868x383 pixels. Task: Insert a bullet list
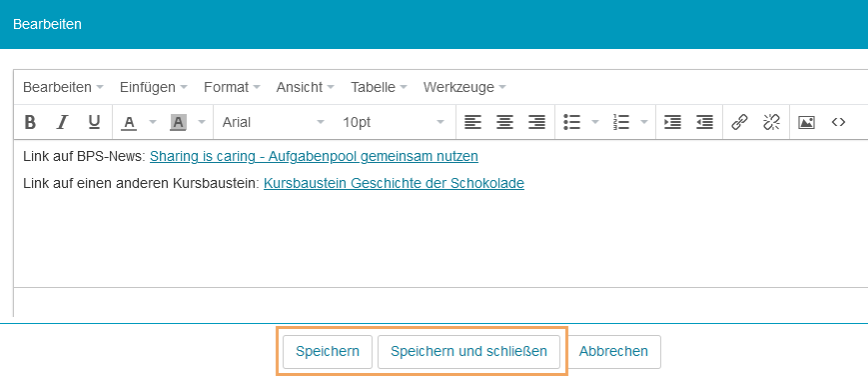click(x=571, y=122)
